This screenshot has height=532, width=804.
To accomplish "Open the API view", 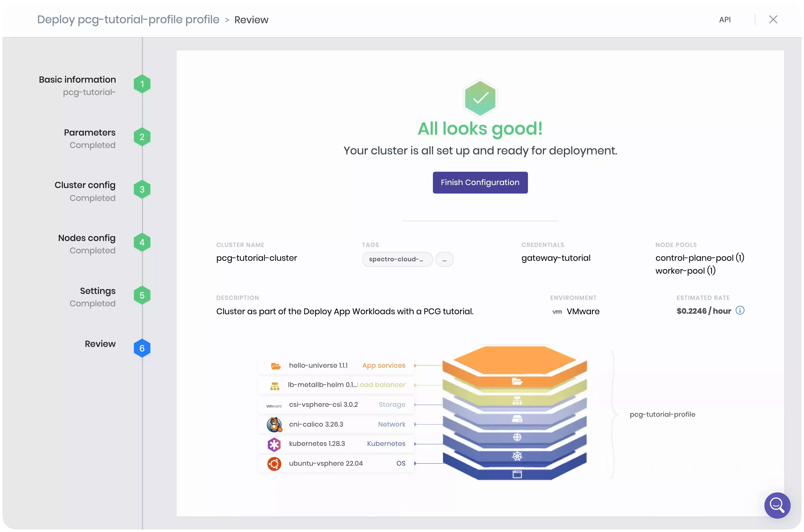I will pos(725,19).
